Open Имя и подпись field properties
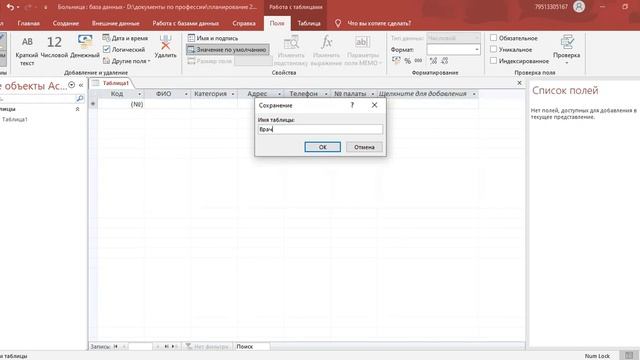The image size is (640, 360). point(213,38)
